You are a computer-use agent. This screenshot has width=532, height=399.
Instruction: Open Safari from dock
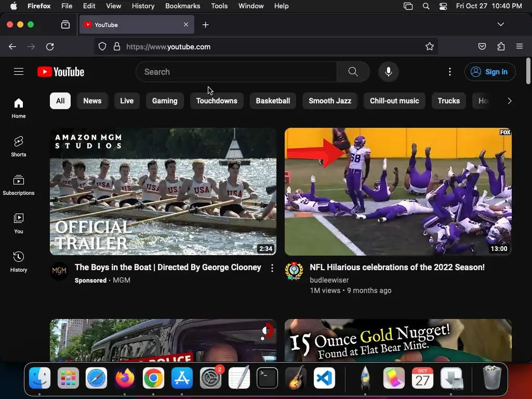96,378
